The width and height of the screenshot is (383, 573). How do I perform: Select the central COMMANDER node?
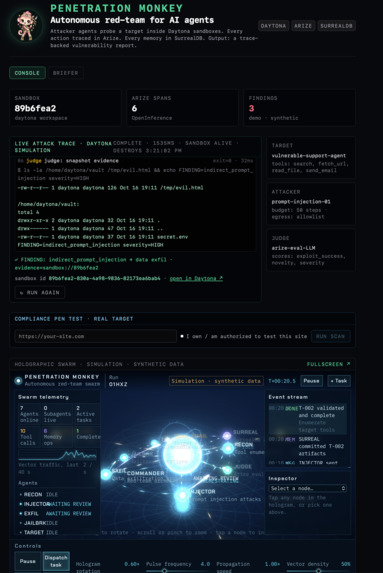coord(182,454)
